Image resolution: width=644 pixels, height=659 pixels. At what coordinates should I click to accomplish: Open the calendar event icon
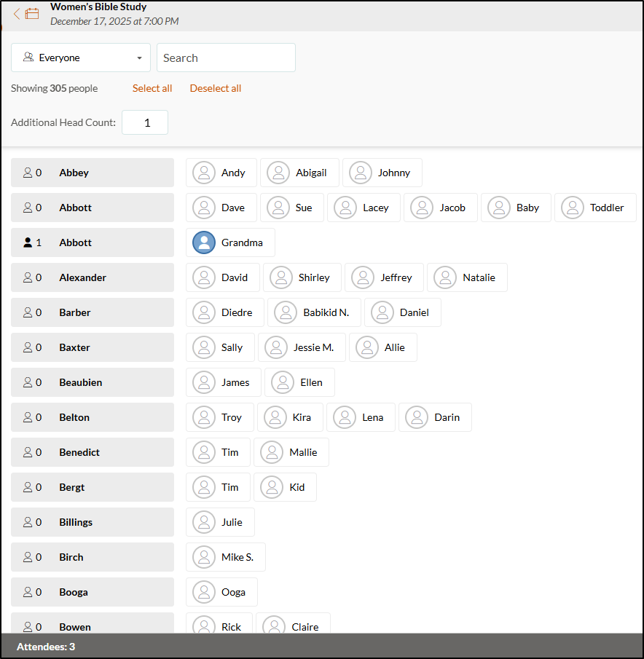click(32, 14)
